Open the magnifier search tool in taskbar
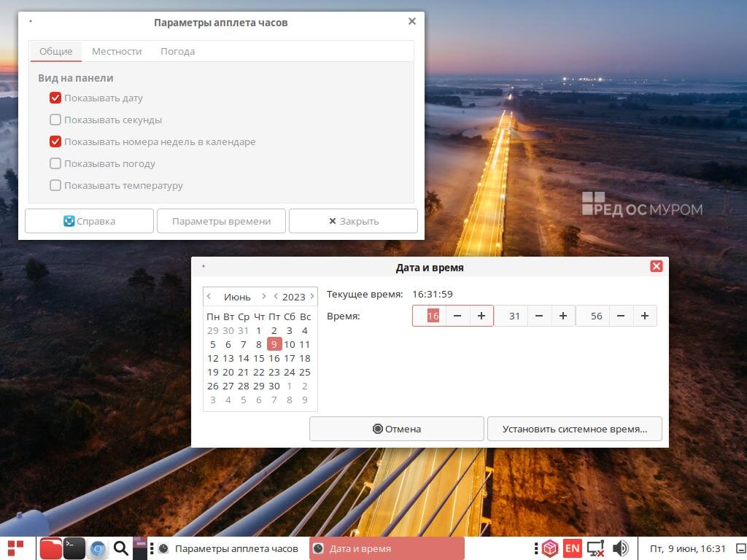Viewport: 747px width, 560px height. click(x=121, y=548)
